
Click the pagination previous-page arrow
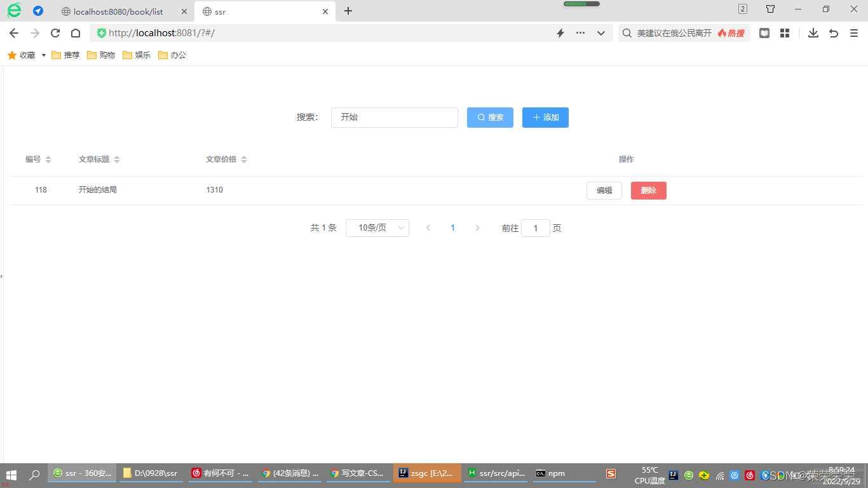pyautogui.click(x=428, y=228)
